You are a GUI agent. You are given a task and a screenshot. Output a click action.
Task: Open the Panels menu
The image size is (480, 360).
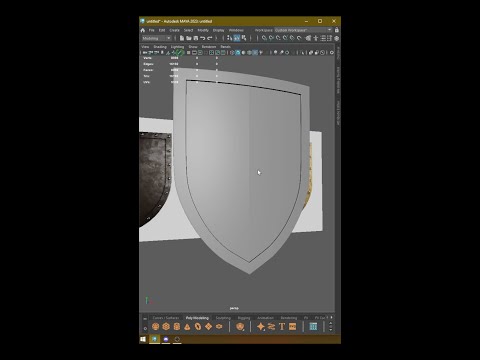[x=226, y=47]
